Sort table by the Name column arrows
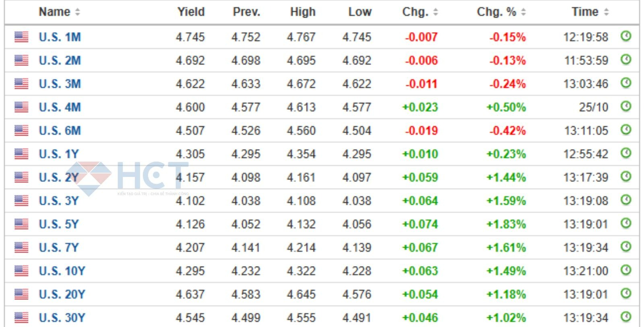Viewport: 644px width, 327px height. (x=77, y=12)
